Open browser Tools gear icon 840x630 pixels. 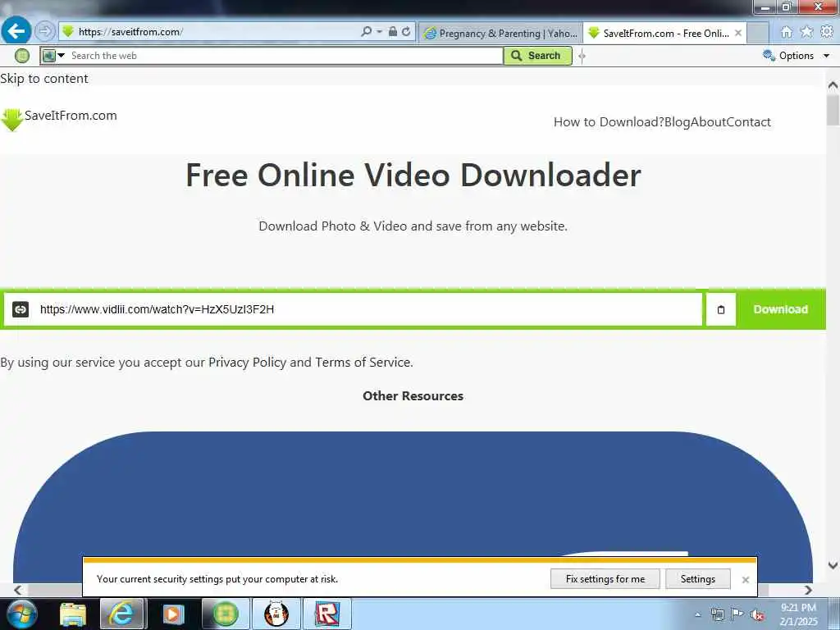(827, 32)
